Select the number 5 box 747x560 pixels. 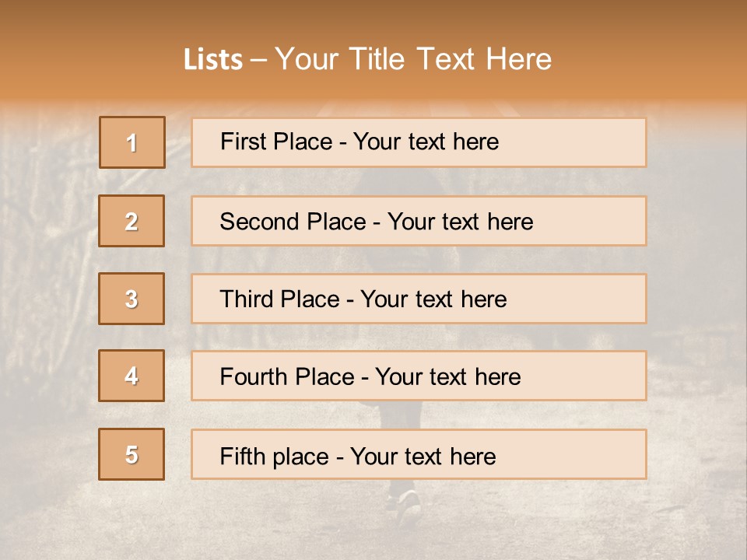[132, 454]
